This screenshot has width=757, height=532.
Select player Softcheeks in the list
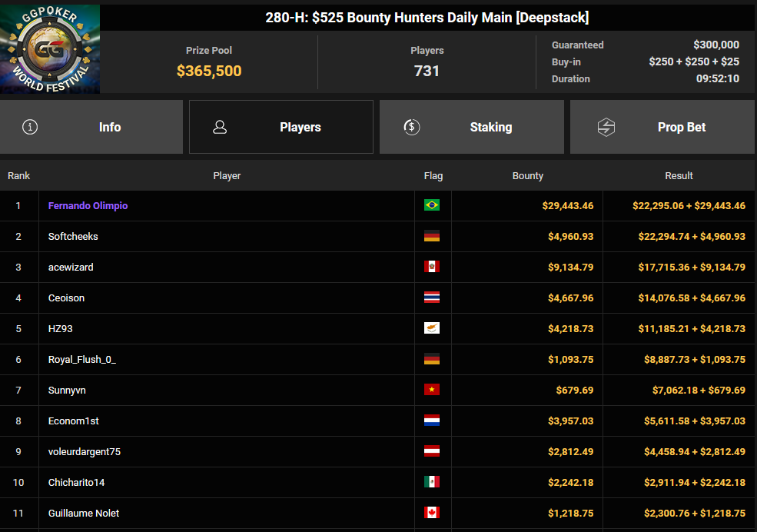pyautogui.click(x=73, y=237)
